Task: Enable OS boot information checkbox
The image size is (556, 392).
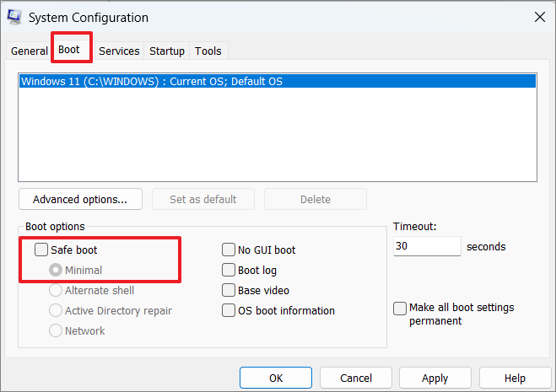Action: click(x=229, y=310)
